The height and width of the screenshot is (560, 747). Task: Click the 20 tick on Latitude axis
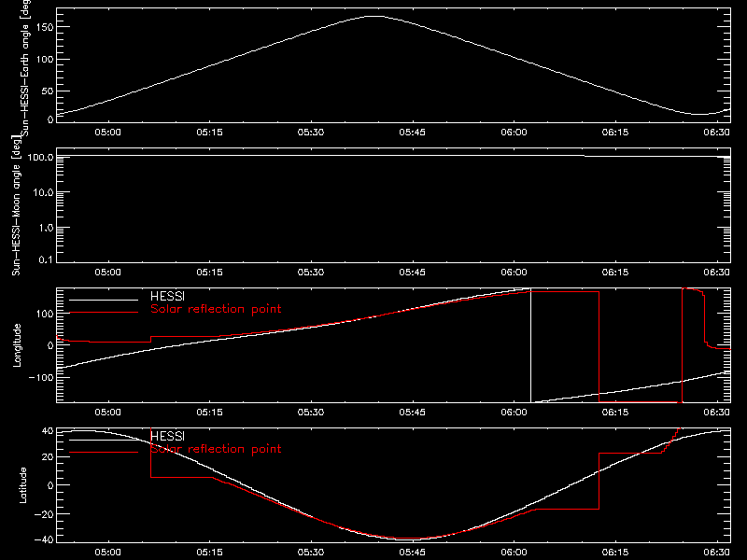pos(48,456)
